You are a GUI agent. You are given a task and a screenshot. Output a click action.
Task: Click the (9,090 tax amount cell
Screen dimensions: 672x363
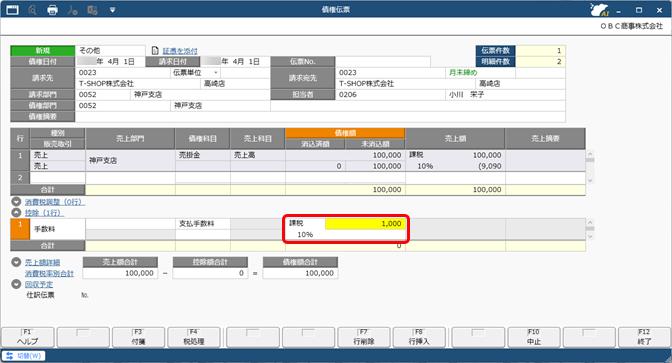(x=455, y=166)
